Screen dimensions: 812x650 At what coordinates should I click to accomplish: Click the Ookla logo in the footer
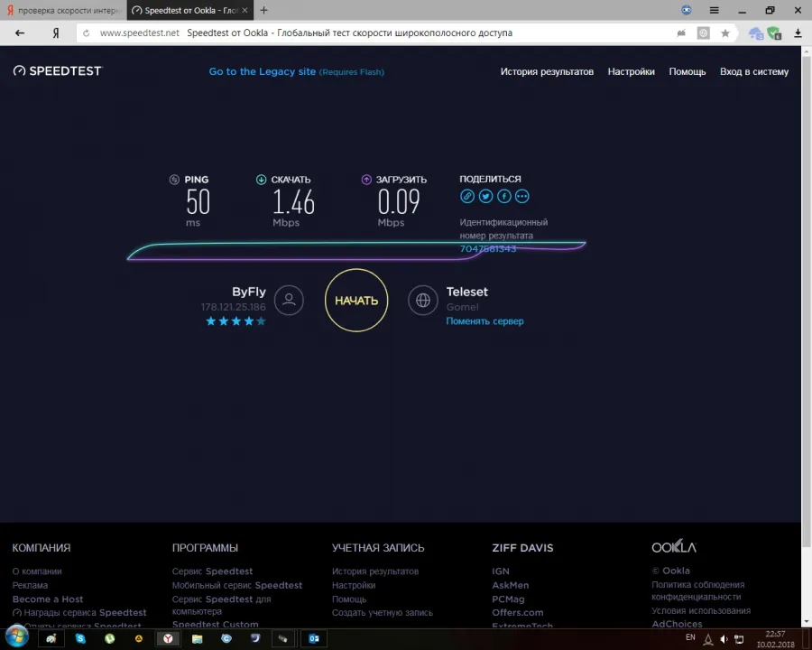tap(674, 547)
